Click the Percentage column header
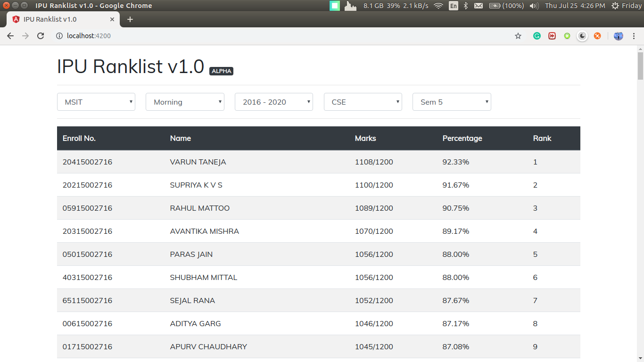Screen dimensions: 644x362 pos(462,138)
